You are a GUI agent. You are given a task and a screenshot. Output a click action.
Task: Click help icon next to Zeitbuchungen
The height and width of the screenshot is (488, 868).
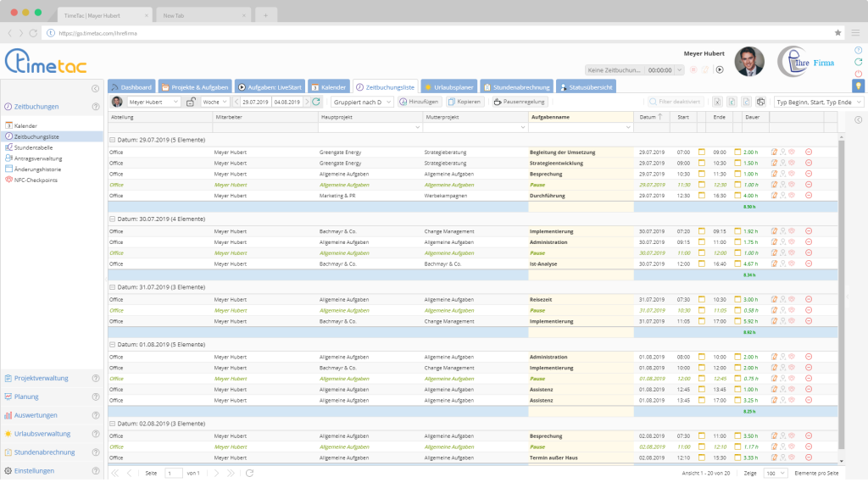coord(96,107)
